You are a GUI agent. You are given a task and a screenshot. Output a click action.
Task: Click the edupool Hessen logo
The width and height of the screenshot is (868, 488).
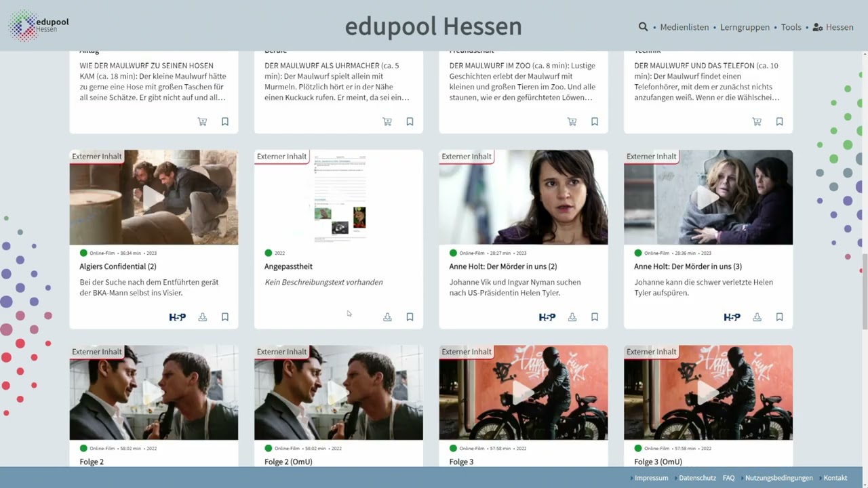point(39,26)
